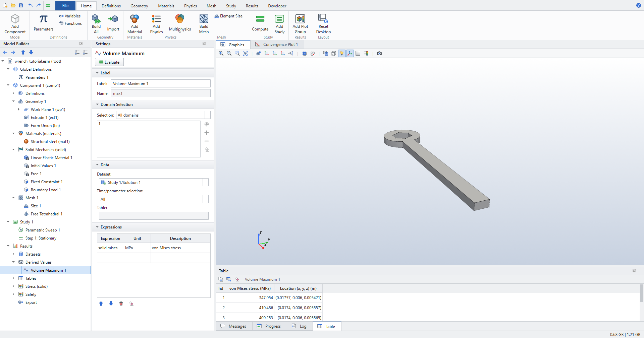This screenshot has width=644, height=338.
Task: Open the Selection All domains dropdown
Action: [x=163, y=115]
